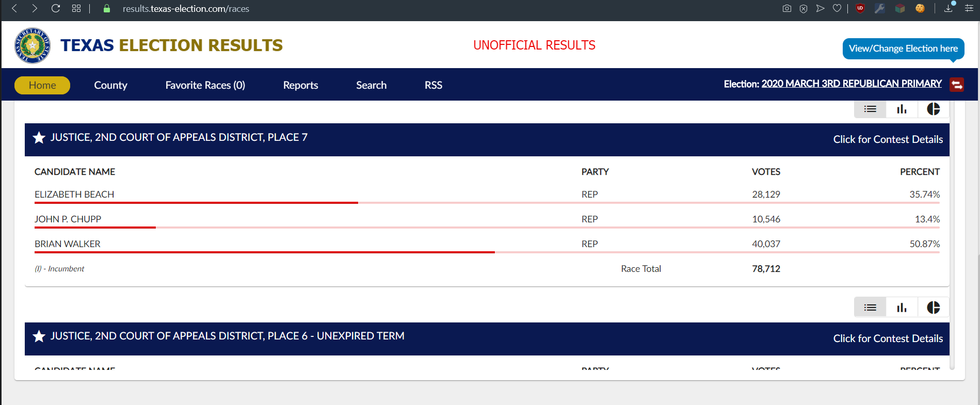Open the Reports tab
The height and width of the screenshot is (405, 980).
coord(300,85)
